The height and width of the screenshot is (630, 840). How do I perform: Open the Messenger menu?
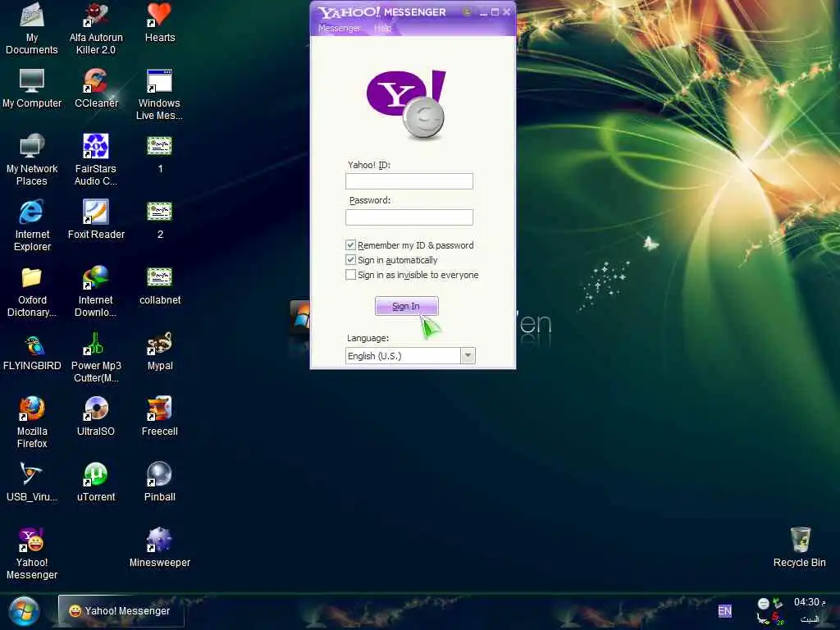tap(340, 29)
